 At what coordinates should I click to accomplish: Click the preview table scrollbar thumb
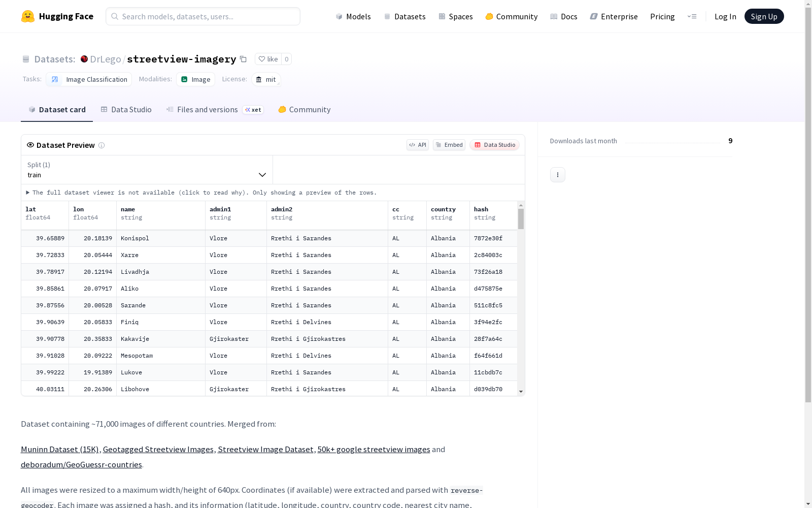pyautogui.click(x=521, y=219)
